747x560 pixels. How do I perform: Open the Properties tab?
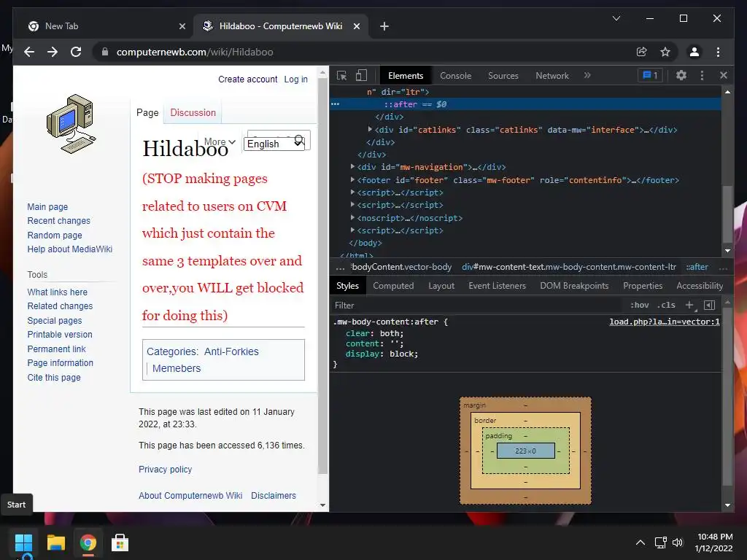coord(643,286)
